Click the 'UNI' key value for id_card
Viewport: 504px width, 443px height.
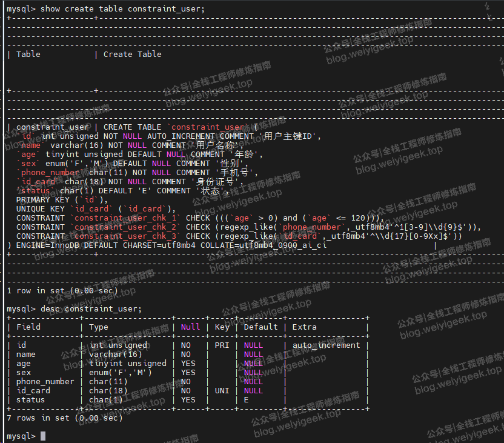click(222, 391)
